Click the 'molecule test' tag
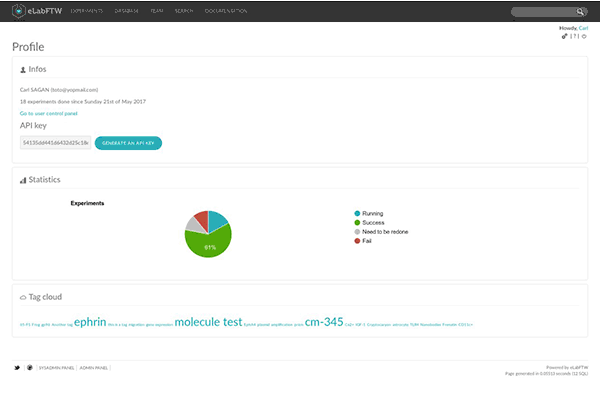This screenshot has width=600, height=400. (x=208, y=322)
